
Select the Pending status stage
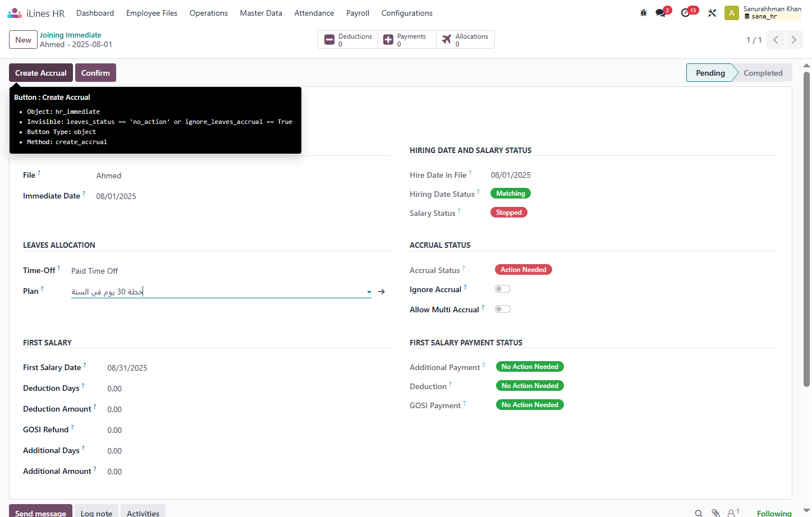click(710, 73)
